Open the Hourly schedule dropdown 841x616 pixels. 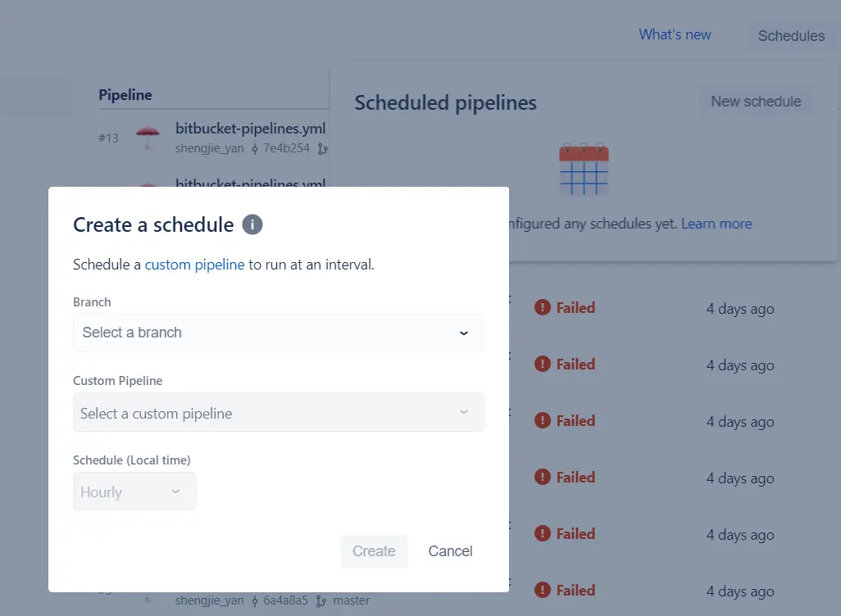(x=134, y=491)
